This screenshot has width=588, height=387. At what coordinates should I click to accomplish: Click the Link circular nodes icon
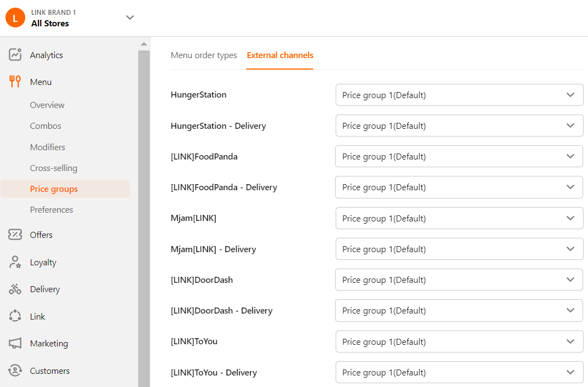click(x=15, y=316)
